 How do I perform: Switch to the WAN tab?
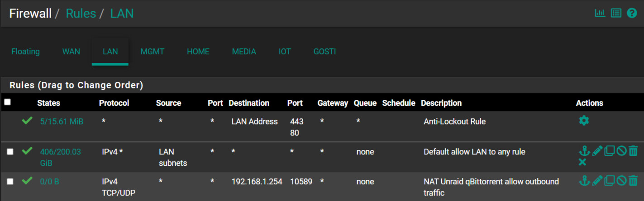(71, 51)
